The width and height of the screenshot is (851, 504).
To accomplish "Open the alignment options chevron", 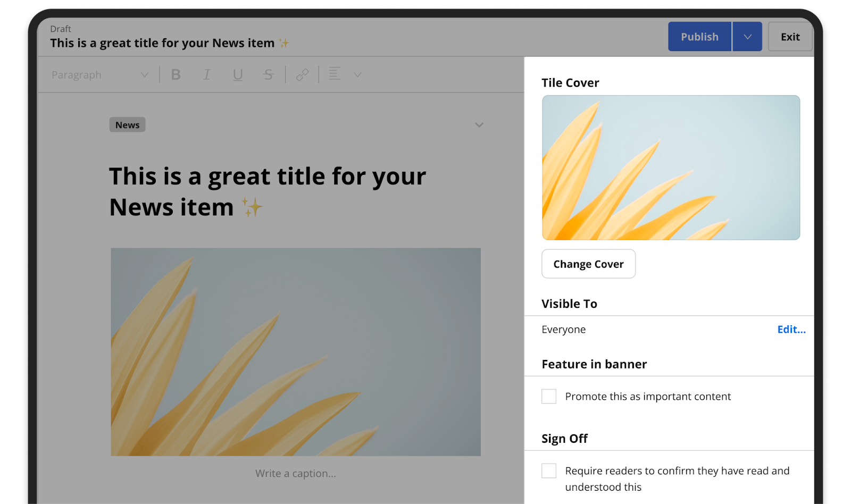I will [358, 75].
